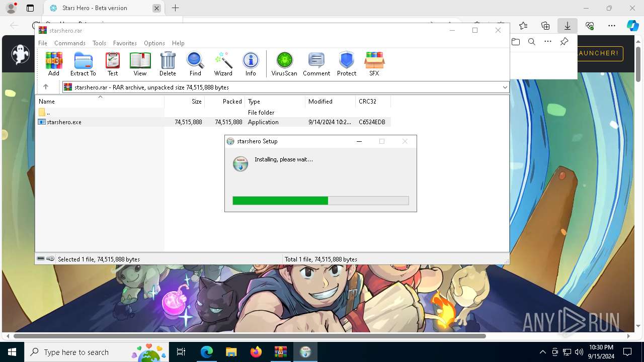Open the Windows Start menu
This screenshot has width=644, height=362.
pos(12,352)
